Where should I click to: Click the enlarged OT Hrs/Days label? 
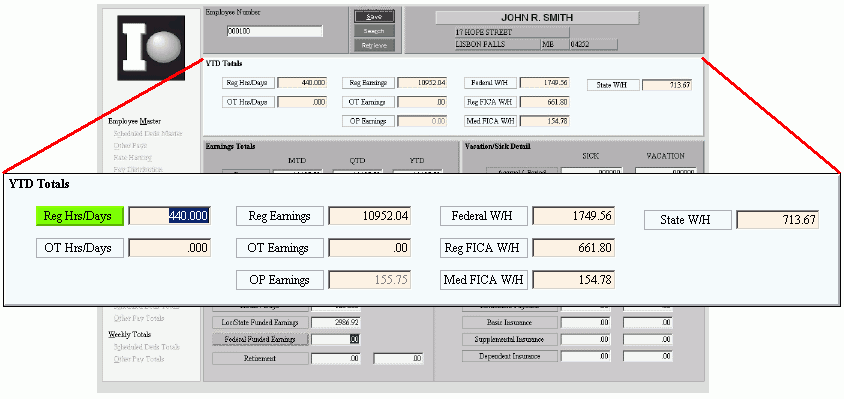80,248
